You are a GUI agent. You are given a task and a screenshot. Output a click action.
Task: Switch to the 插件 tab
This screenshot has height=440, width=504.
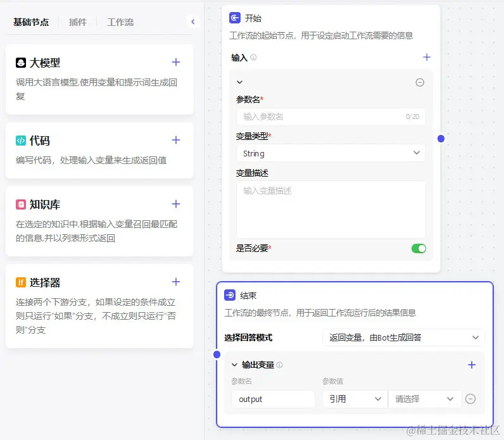coord(78,22)
